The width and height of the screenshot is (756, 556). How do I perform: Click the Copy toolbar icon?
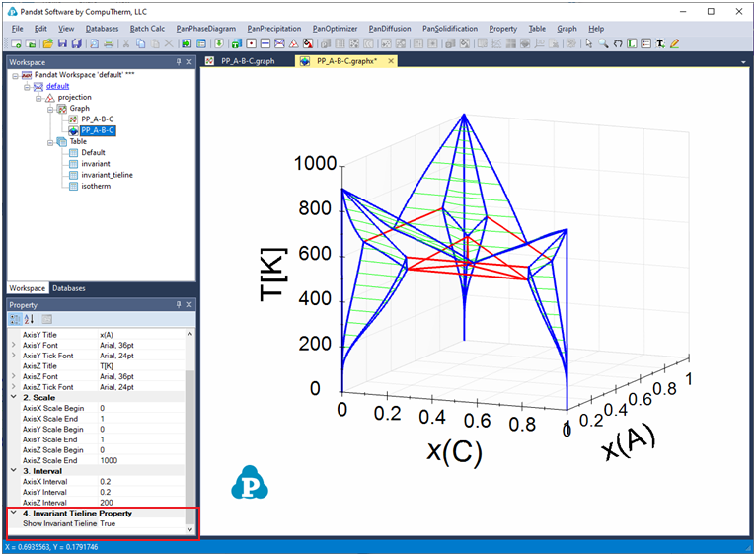140,43
